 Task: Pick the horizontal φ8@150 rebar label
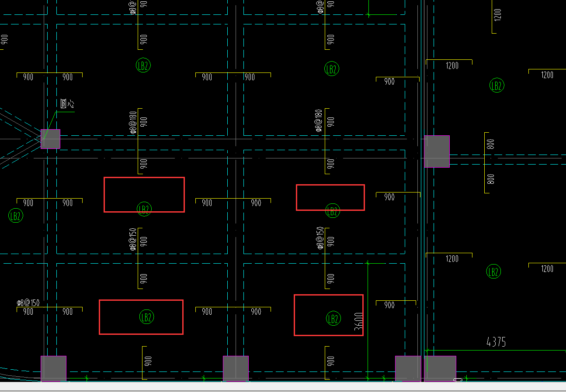click(28, 303)
